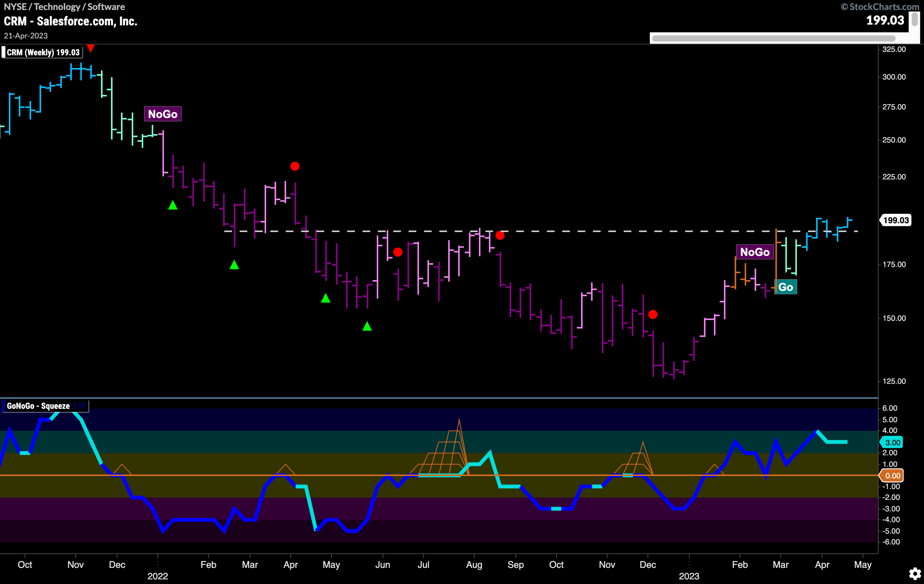Viewport: 924px width, 584px height.
Task: Click the teal Go label near March 2023
Action: pos(786,287)
